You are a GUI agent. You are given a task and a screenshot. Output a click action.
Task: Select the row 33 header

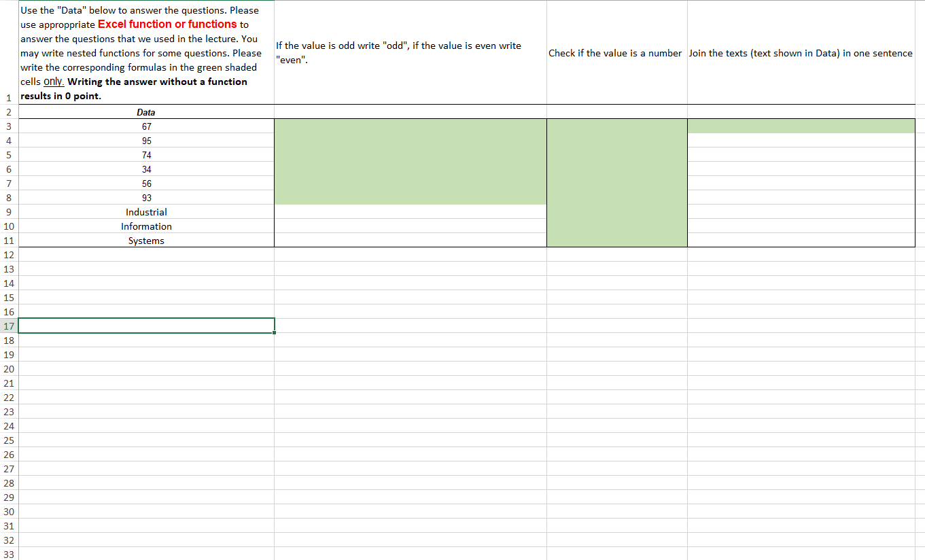(x=9, y=554)
